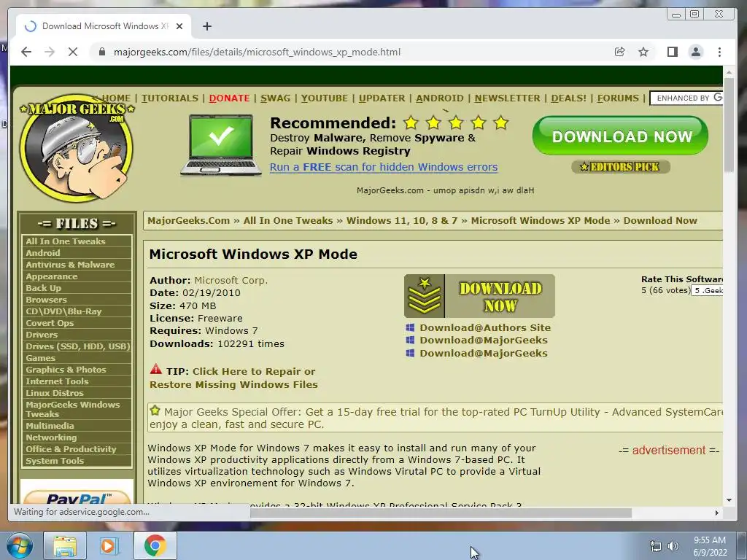
Task: Click the browser forward arrow
Action: pyautogui.click(x=50, y=52)
